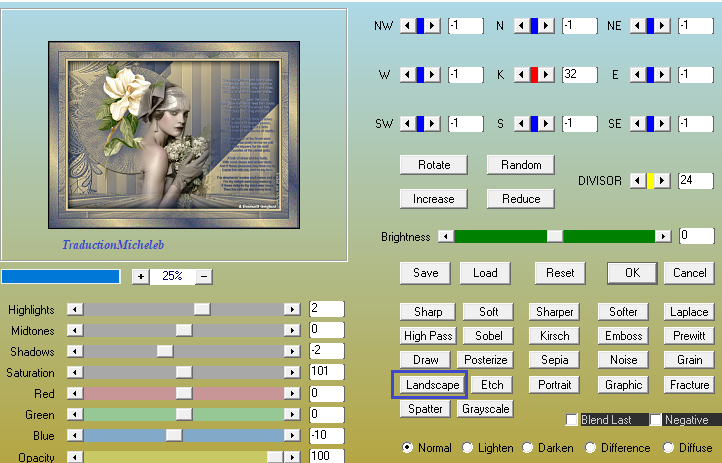Image resolution: width=722 pixels, height=463 pixels.
Task: Click Brightness slider right arrow
Action: click(x=663, y=237)
